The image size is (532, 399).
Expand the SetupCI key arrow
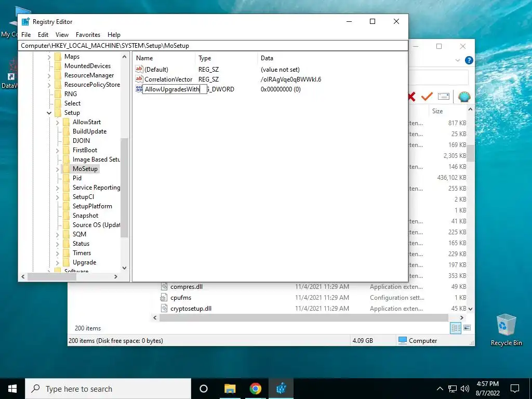[57, 197]
